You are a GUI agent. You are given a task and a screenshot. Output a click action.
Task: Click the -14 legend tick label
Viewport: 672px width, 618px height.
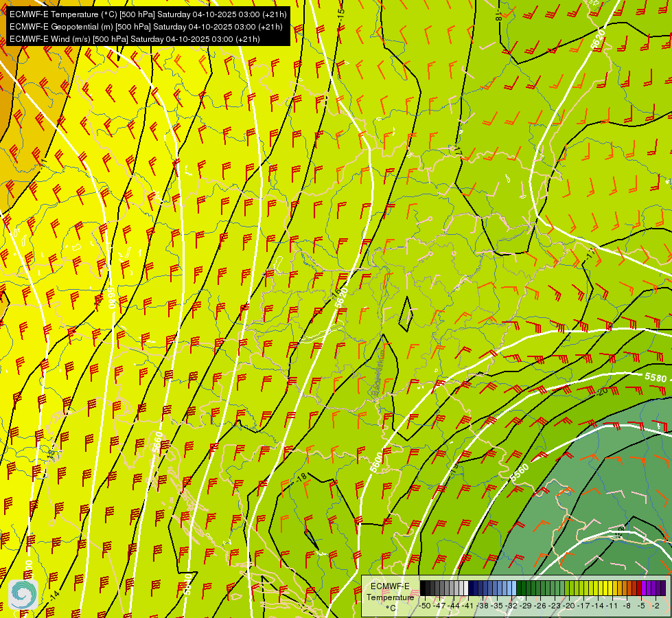point(598,606)
